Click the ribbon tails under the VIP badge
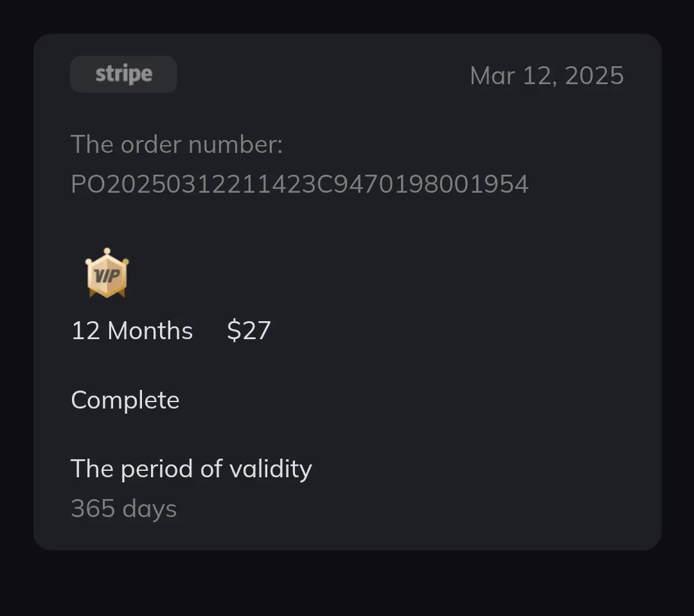 coord(107,294)
